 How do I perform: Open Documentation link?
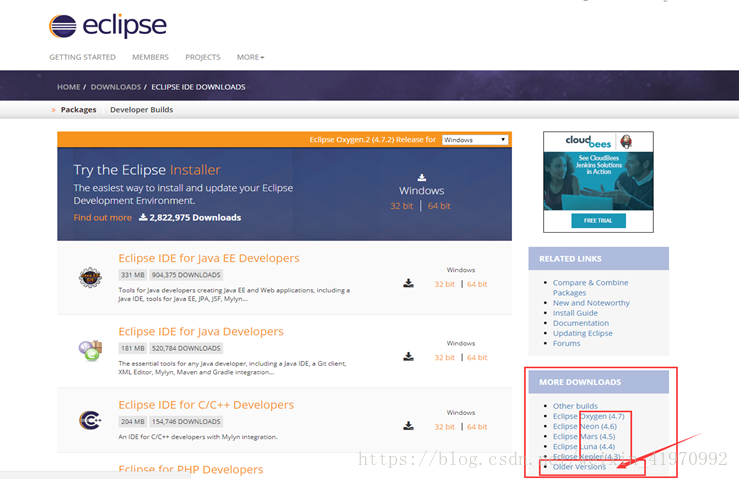pos(581,323)
